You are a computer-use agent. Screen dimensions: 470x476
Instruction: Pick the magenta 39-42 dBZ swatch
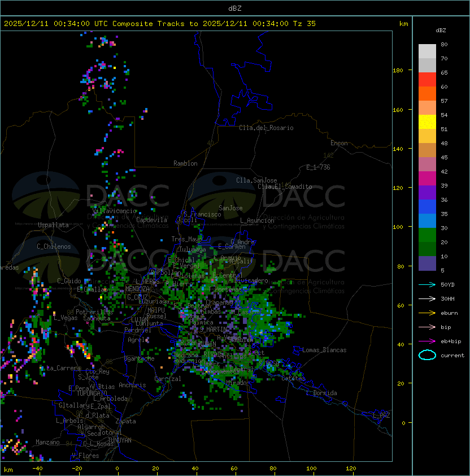[427, 179]
